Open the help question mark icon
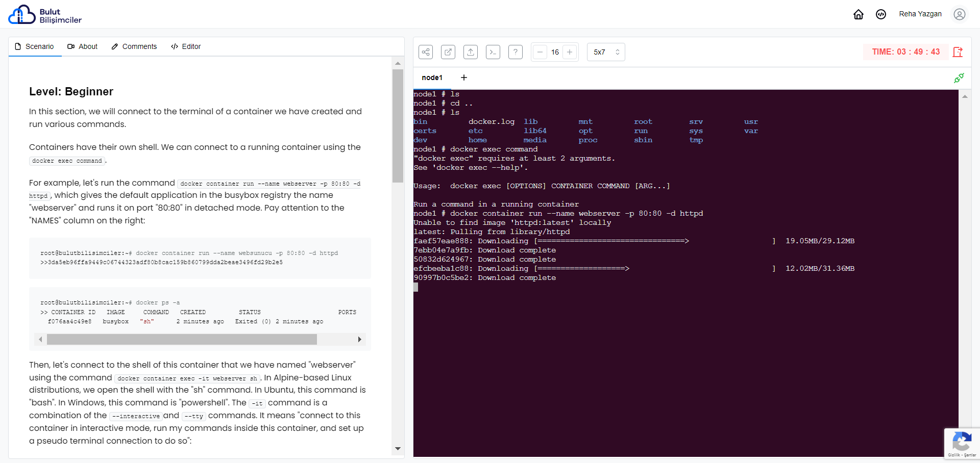The image size is (980, 463). coord(516,52)
